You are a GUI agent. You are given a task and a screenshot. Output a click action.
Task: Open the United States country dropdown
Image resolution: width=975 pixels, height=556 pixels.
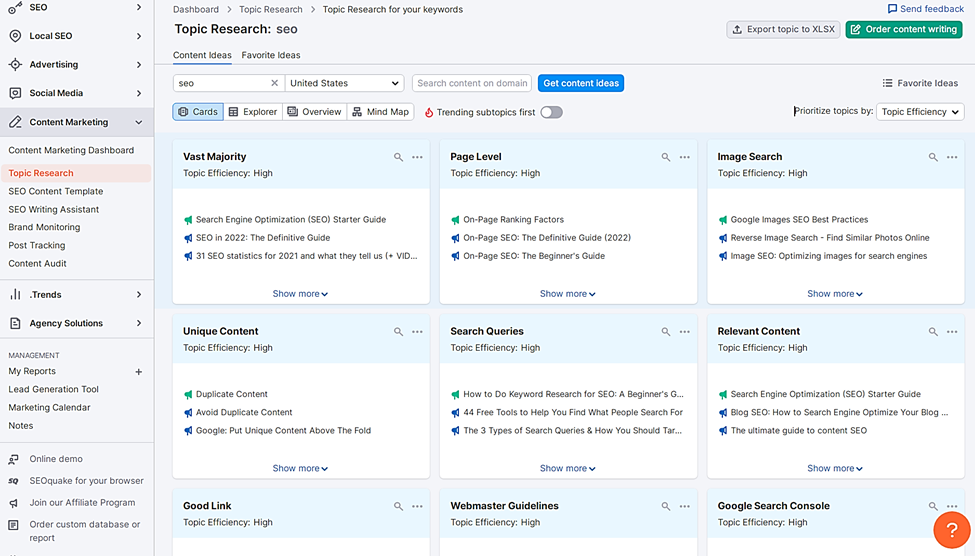[x=344, y=83]
